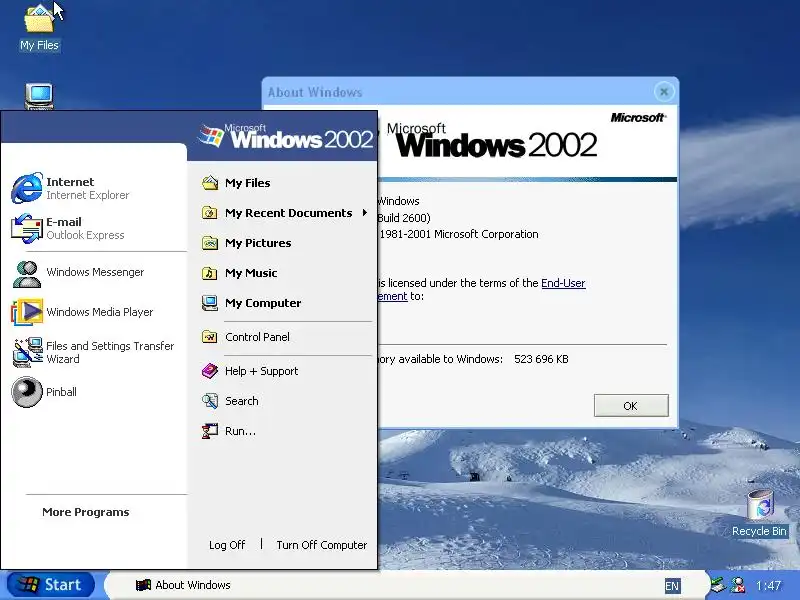The height and width of the screenshot is (600, 800).
Task: Click the Help + Support book icon
Action: point(210,371)
